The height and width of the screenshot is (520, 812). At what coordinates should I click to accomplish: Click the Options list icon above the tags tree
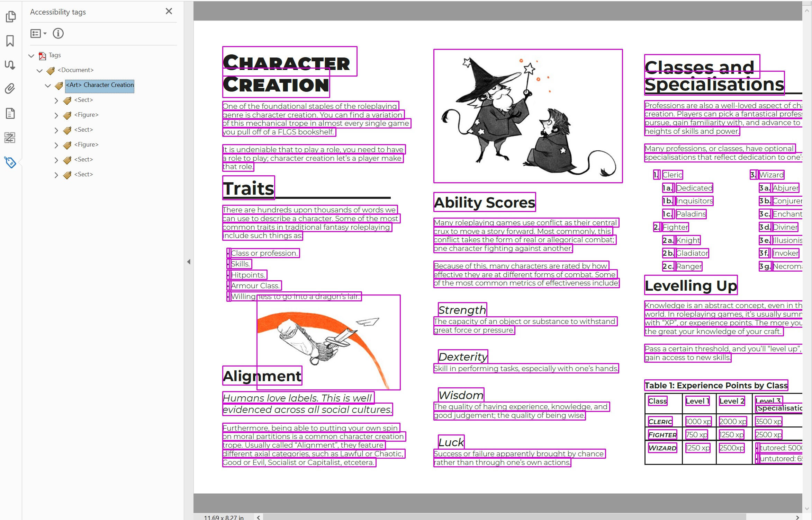pos(36,33)
